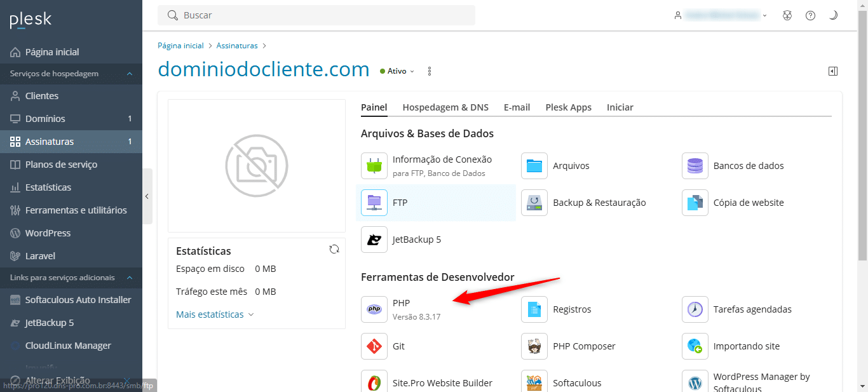Collapse Links para serviços adicionais section
The width and height of the screenshot is (868, 392).
(x=130, y=278)
